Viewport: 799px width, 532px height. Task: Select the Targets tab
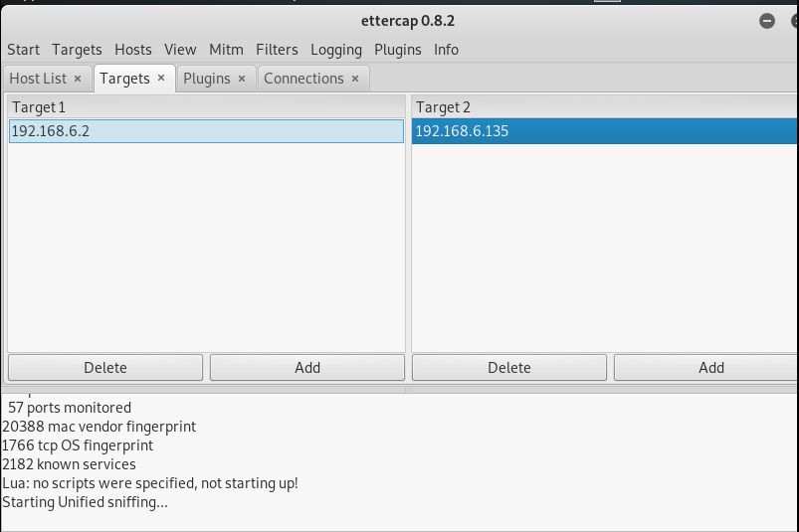(x=124, y=79)
